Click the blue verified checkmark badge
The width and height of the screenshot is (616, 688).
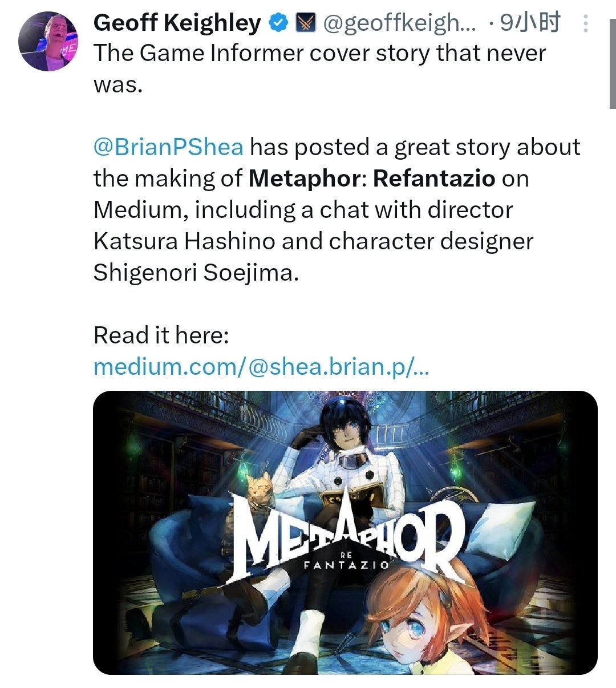tap(278, 23)
